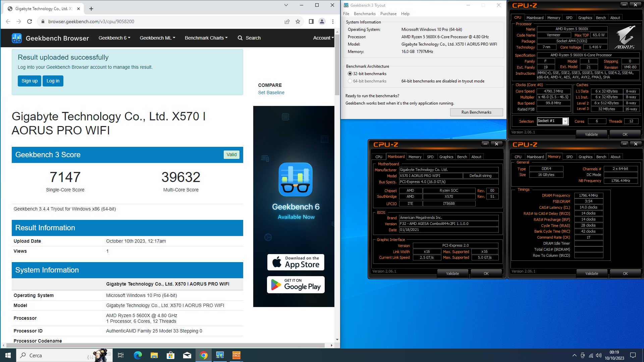The image size is (644, 362).
Task: Open Windows Start menu
Action: 8,355
